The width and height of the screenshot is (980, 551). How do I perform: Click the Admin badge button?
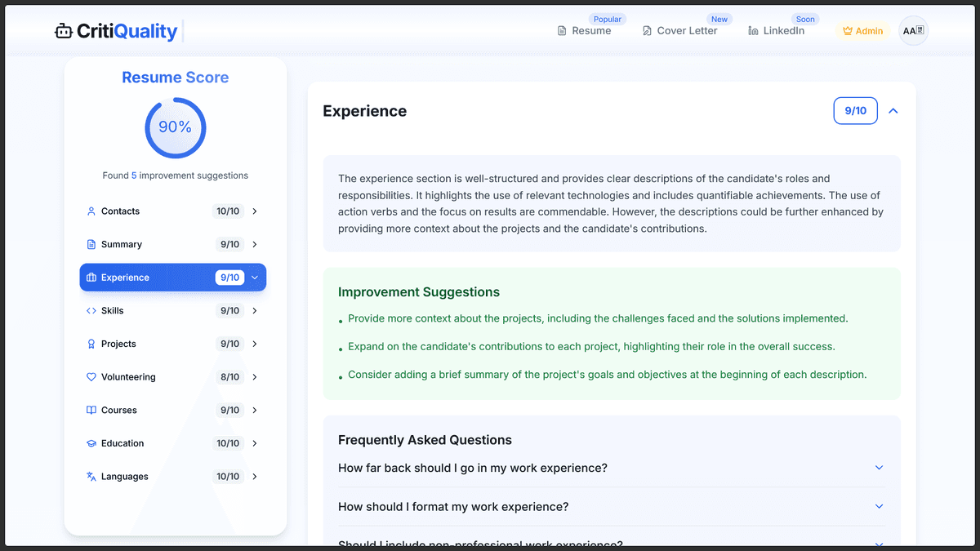point(862,31)
